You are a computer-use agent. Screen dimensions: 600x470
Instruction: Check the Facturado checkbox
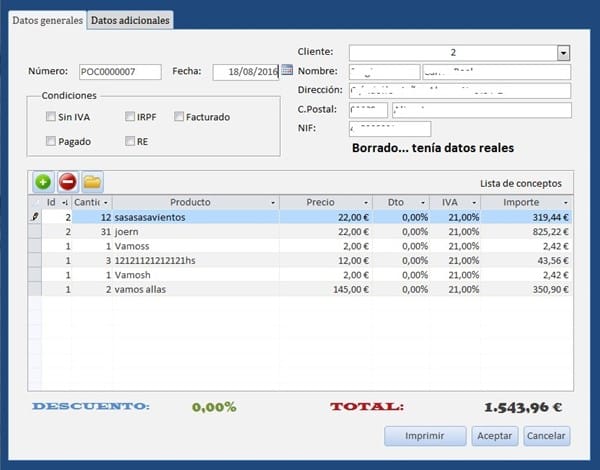coord(179,117)
